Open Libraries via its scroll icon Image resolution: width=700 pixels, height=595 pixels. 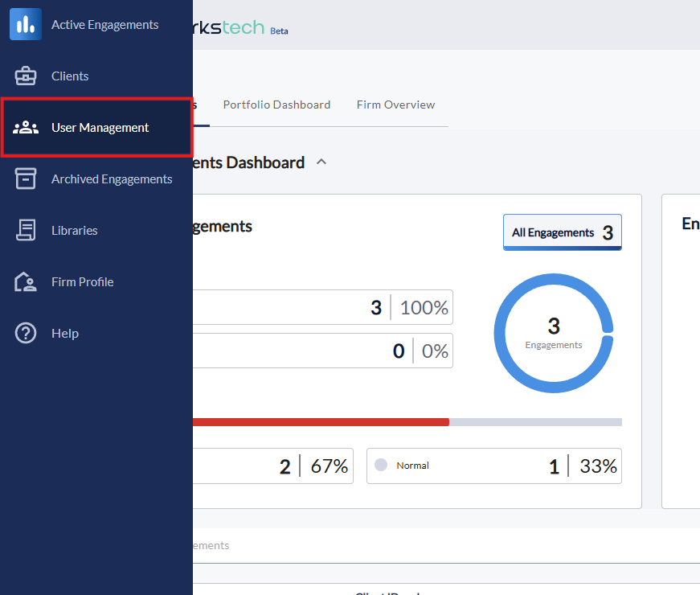tap(26, 231)
